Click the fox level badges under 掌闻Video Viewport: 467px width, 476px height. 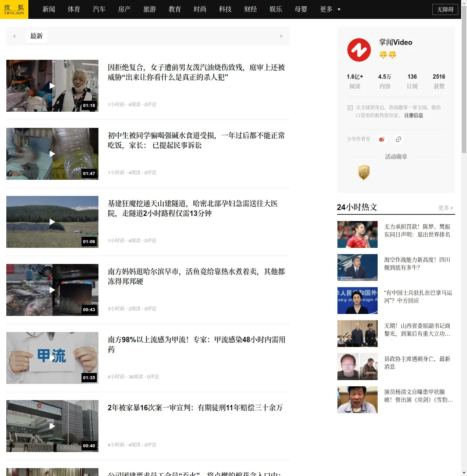tap(388, 55)
